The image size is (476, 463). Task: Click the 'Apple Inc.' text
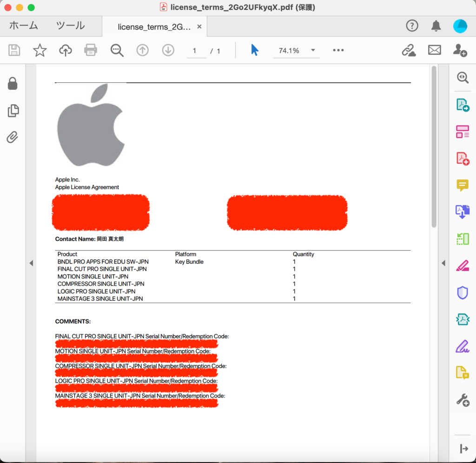click(x=67, y=180)
